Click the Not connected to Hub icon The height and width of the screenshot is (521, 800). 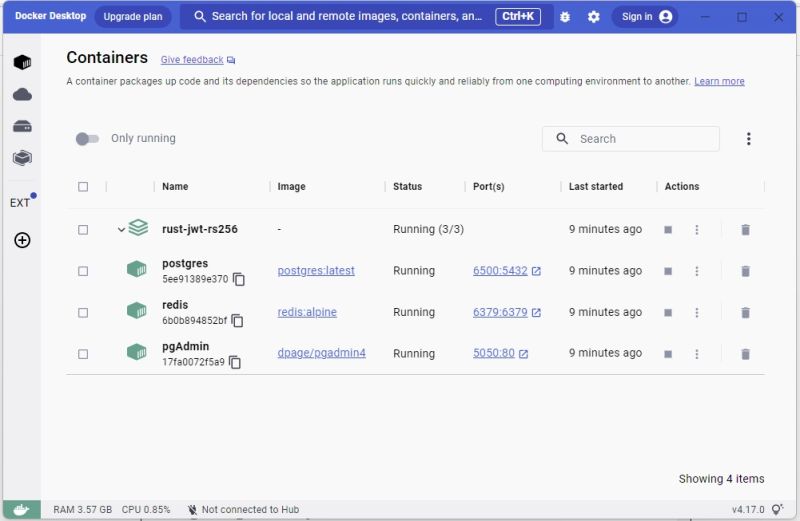[x=192, y=509]
